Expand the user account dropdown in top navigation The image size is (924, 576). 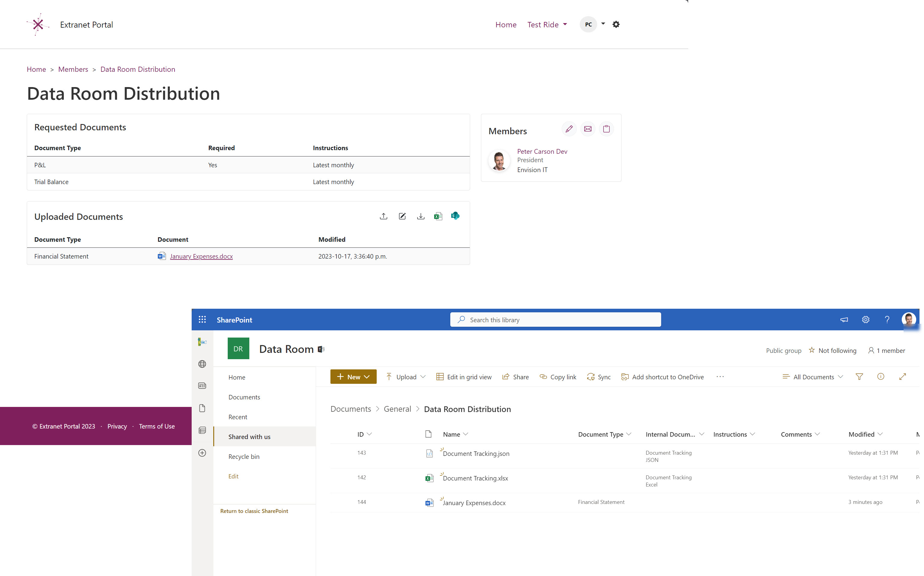coord(602,25)
